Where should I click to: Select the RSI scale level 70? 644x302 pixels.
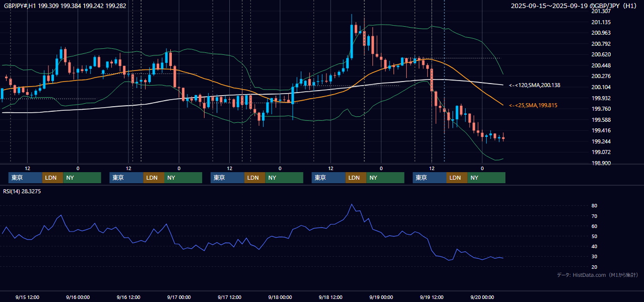click(595, 216)
